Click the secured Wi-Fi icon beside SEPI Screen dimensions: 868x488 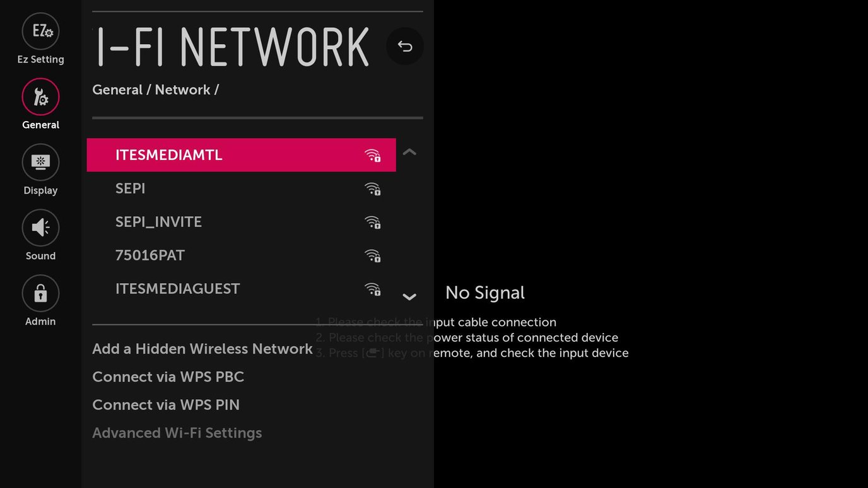373,189
